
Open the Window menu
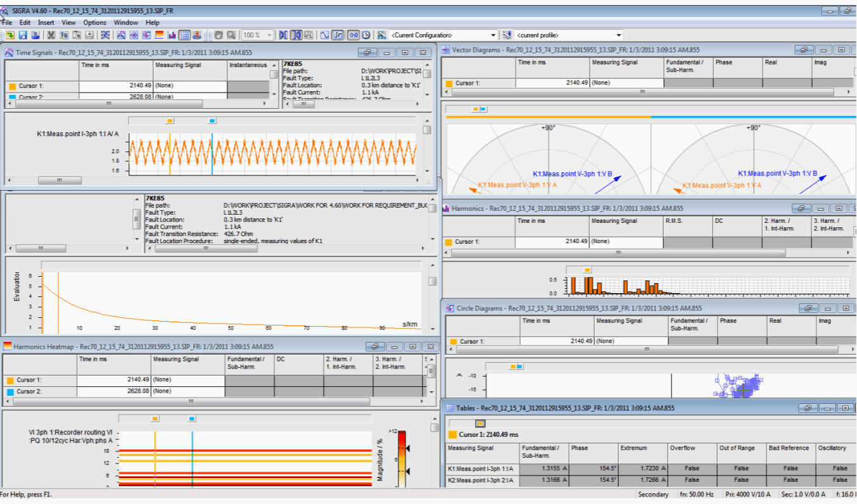point(126,22)
